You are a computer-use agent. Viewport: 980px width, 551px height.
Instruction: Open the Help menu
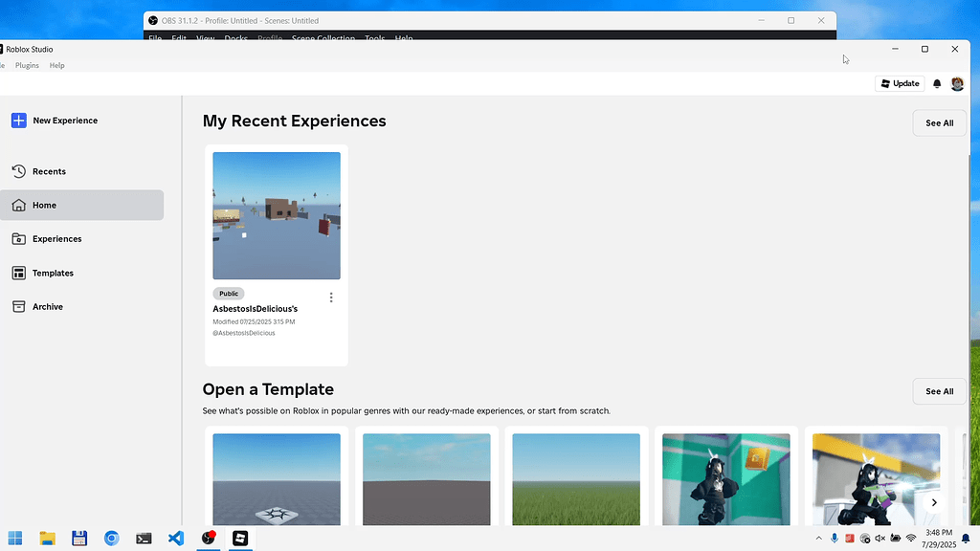click(x=56, y=65)
